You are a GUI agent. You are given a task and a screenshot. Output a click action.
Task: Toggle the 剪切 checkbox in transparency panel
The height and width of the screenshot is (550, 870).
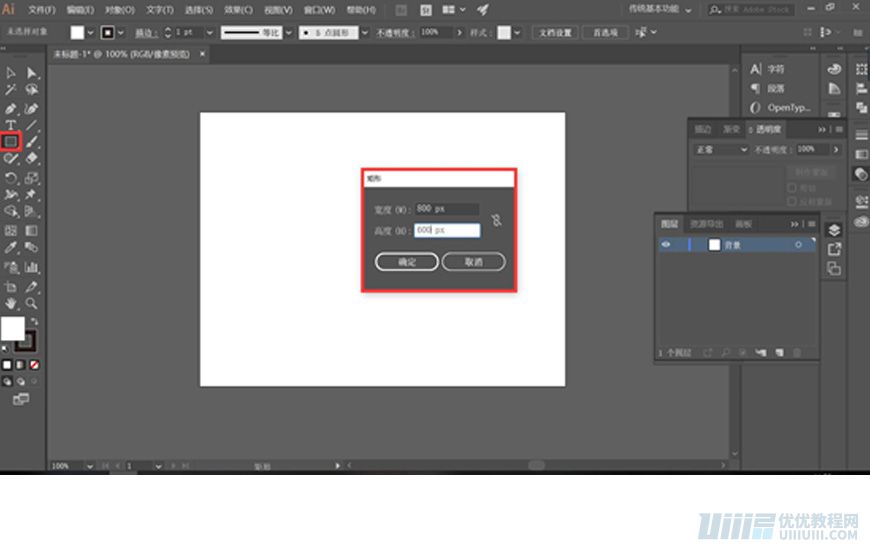click(791, 187)
